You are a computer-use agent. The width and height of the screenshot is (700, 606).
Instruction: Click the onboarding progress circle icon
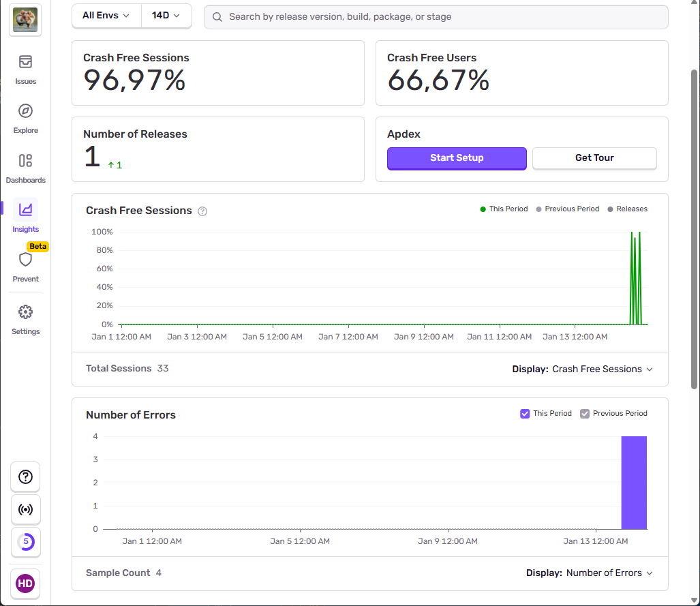pyautogui.click(x=25, y=542)
